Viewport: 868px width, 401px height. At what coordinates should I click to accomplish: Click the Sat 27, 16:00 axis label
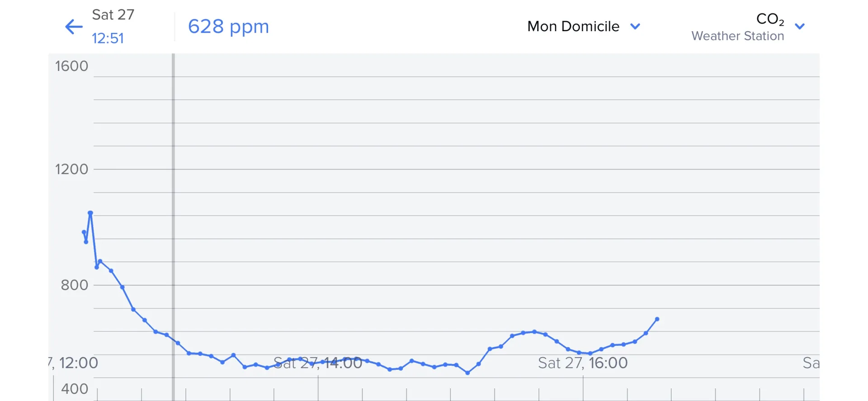pos(582,363)
